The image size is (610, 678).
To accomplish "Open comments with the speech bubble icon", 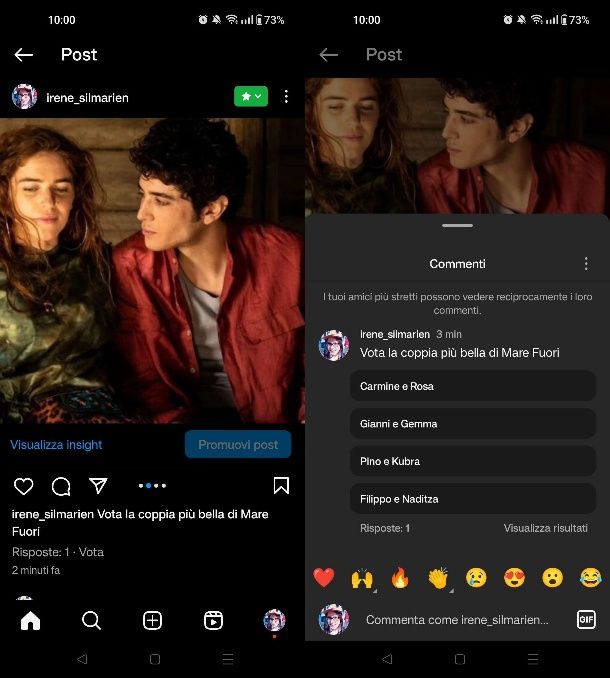I will pyautogui.click(x=61, y=486).
